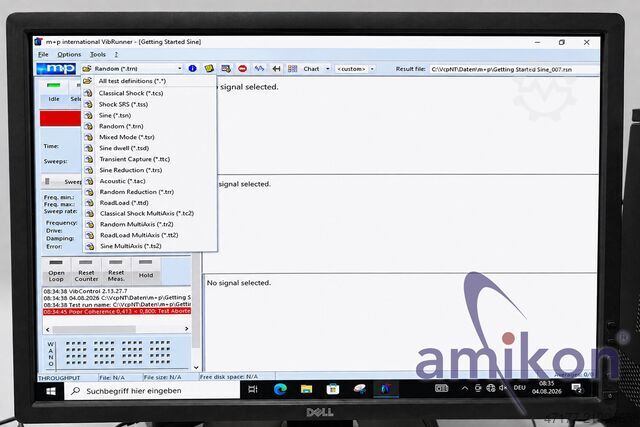Click the blue info icon in the toolbar

point(192,69)
